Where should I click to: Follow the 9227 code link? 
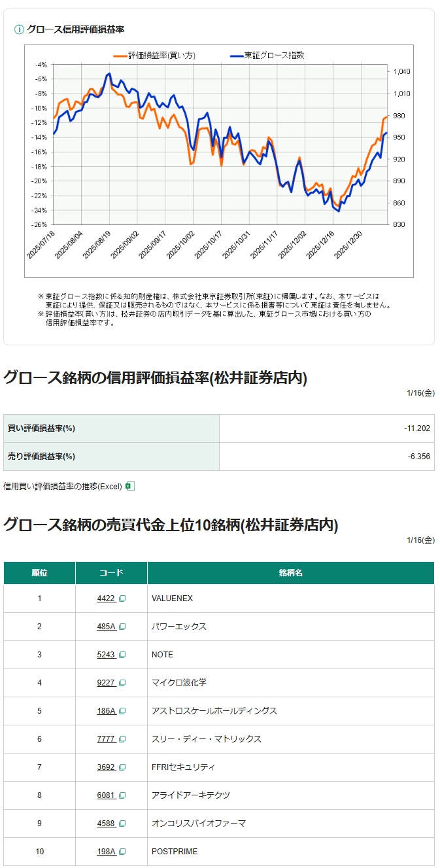[x=106, y=683]
